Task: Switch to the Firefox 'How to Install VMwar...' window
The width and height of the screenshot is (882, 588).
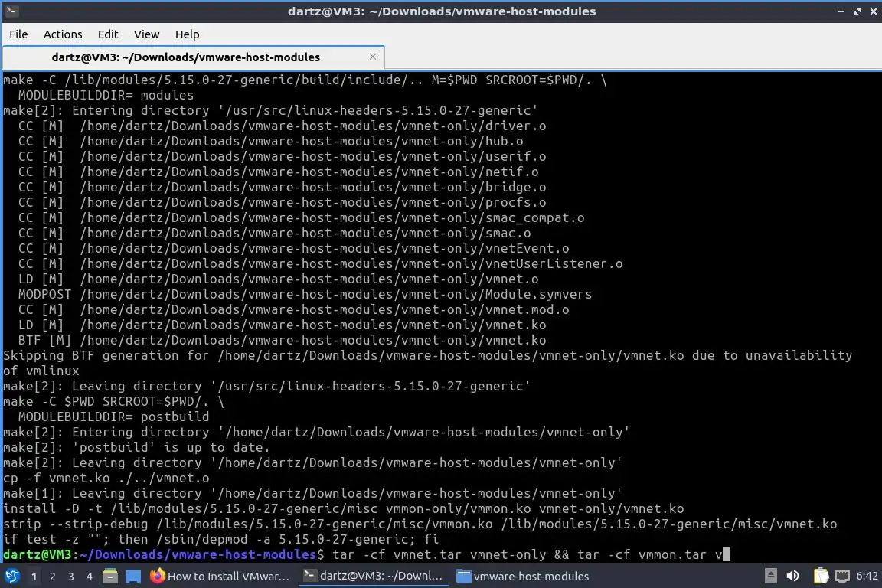Action: tap(220, 577)
